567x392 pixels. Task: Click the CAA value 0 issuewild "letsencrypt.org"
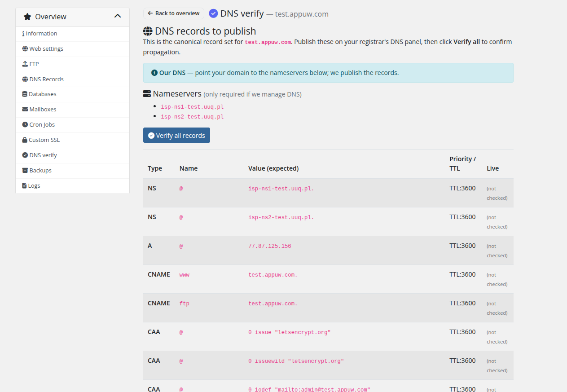pos(296,361)
